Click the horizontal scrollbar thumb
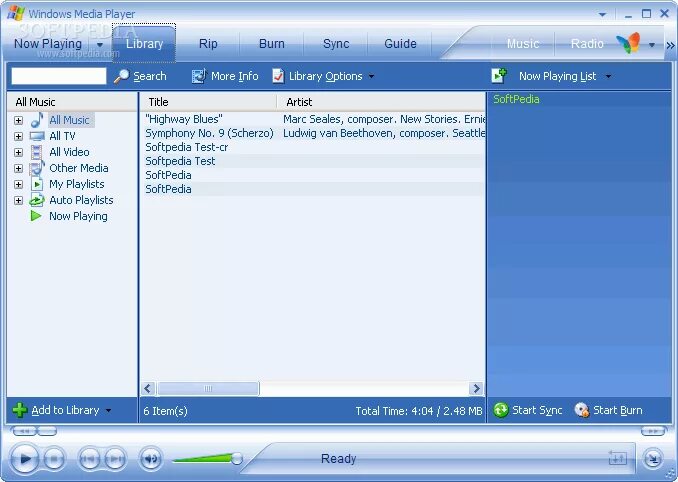The image size is (678, 482). [208, 389]
